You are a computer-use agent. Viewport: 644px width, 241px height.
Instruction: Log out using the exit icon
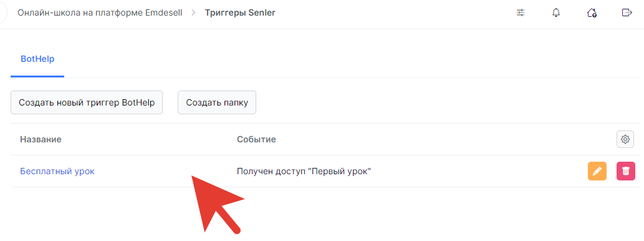click(x=627, y=12)
